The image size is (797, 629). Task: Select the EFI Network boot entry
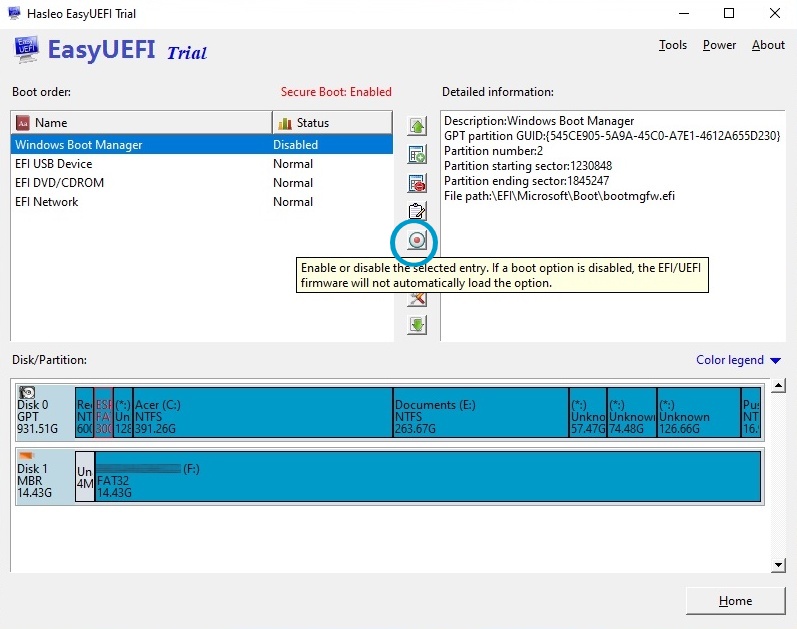(x=46, y=202)
